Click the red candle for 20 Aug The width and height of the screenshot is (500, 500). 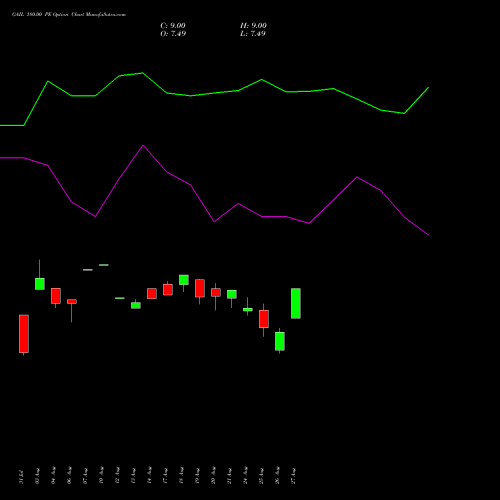click(216, 292)
